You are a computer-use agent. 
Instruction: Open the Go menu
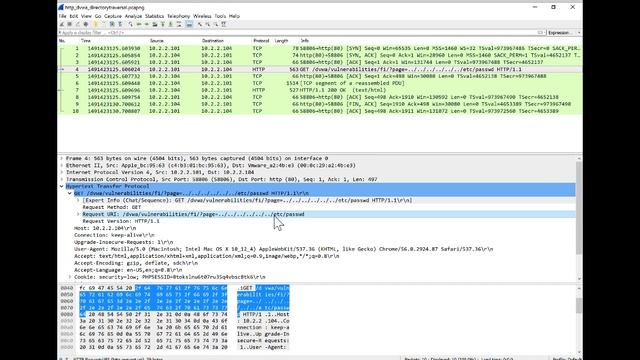click(98, 16)
